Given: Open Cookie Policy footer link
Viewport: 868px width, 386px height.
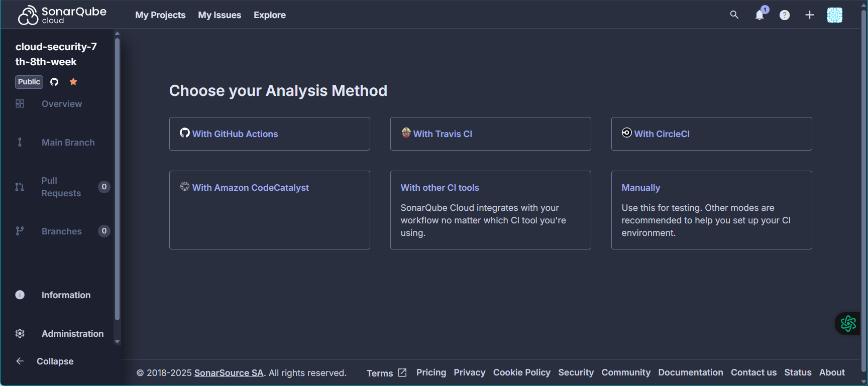Looking at the screenshot, I should 522,372.
